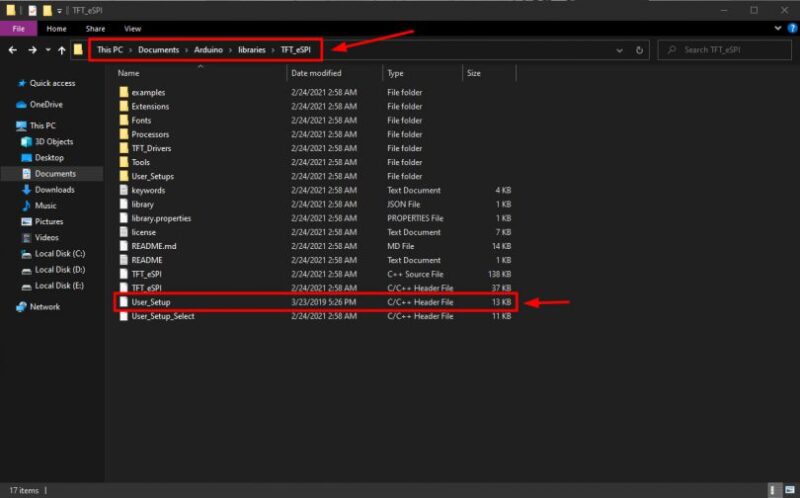Expand the address bar history dropdown

coord(620,49)
